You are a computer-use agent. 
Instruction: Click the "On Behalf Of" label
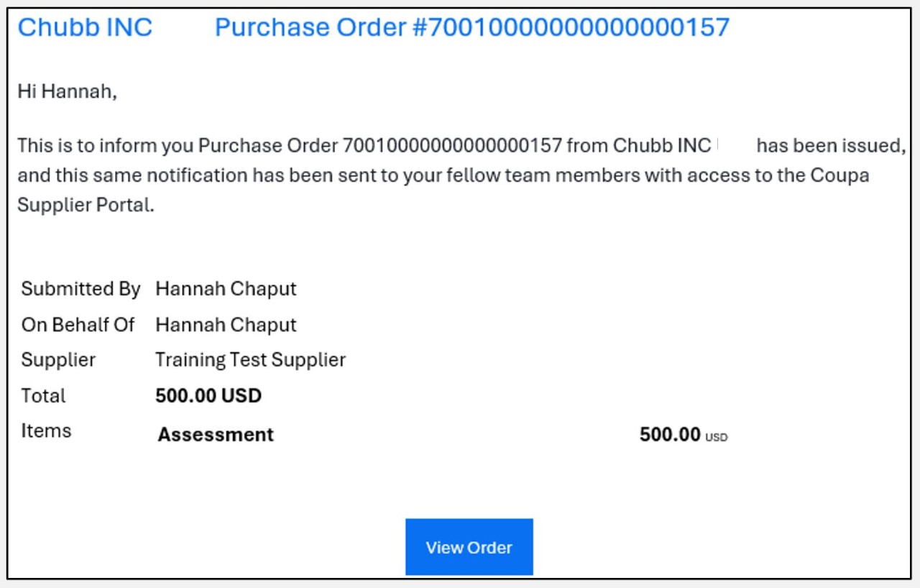pos(78,325)
